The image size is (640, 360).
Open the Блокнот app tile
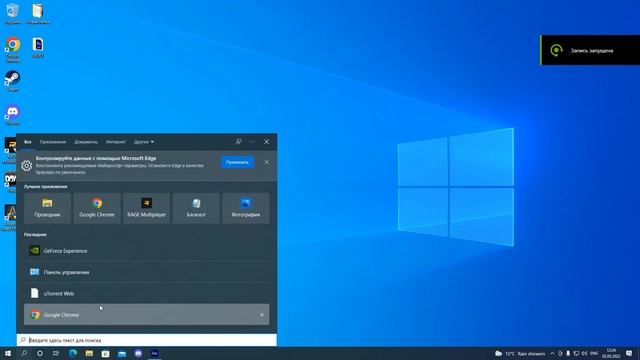pyautogui.click(x=196, y=208)
